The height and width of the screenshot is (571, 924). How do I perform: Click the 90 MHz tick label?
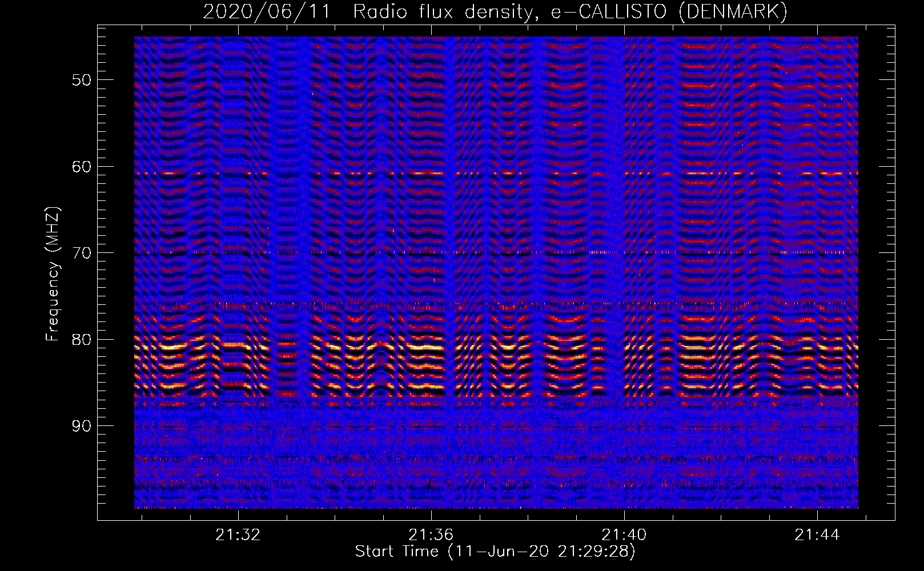pyautogui.click(x=81, y=426)
